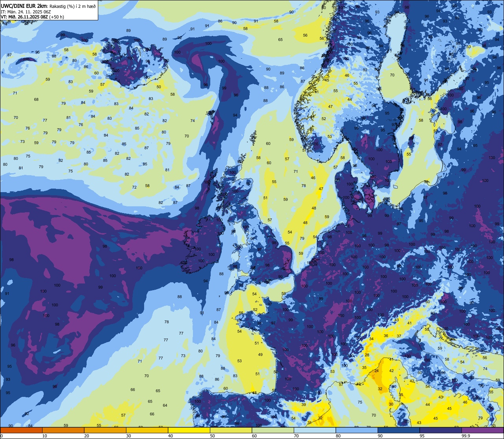Click the 0–10 dark orange legend swatch

[x=21, y=430]
